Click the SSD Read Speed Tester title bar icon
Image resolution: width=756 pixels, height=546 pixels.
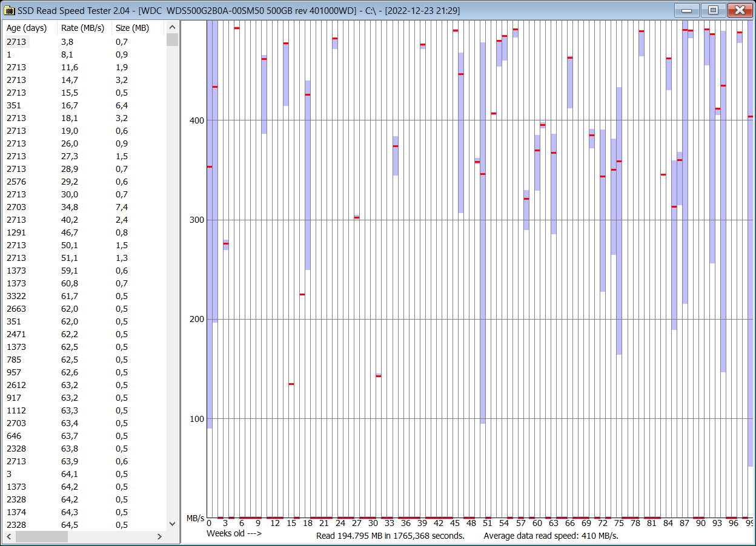coord(10,10)
